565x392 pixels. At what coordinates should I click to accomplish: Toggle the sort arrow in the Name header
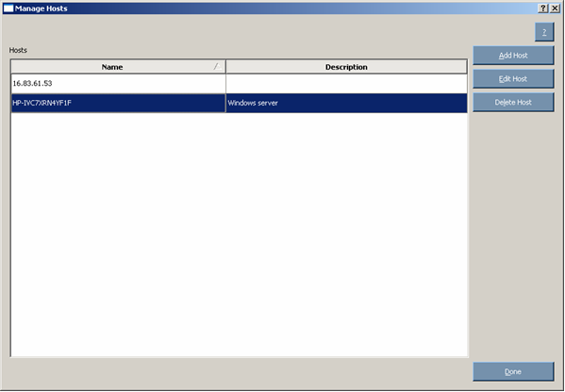[217, 67]
